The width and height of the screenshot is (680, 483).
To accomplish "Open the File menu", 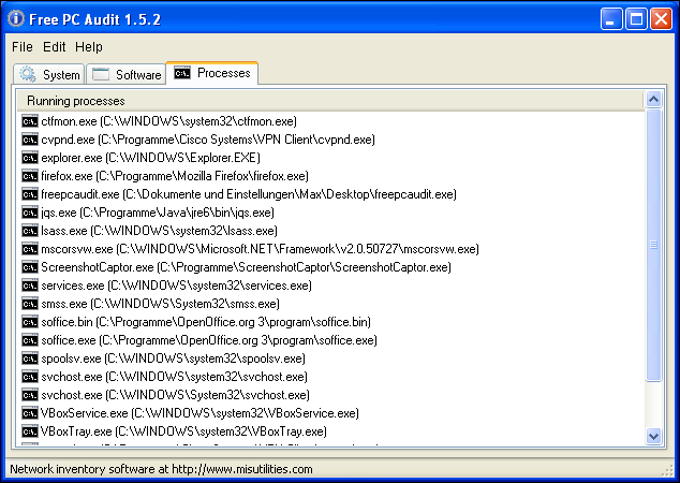I will 22,47.
